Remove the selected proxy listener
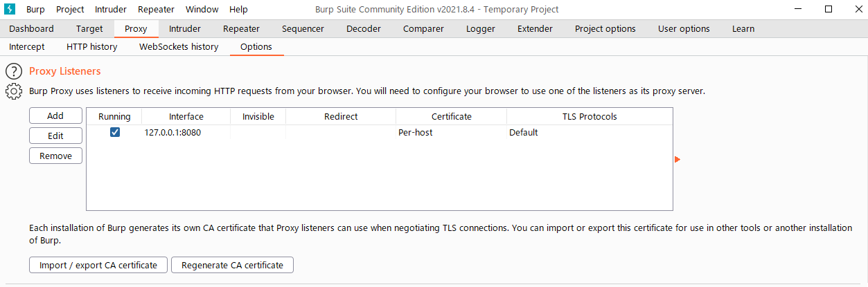This screenshot has width=868, height=287. point(55,156)
